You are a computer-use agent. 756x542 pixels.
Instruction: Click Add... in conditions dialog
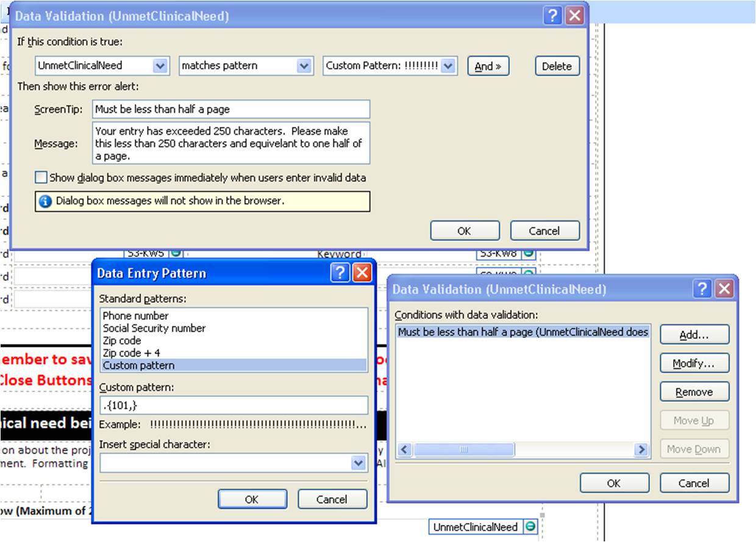694,335
